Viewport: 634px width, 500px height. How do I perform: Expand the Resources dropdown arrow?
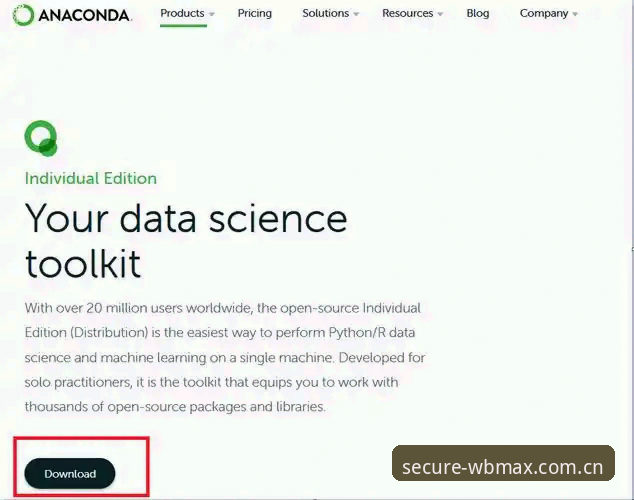[440, 14]
